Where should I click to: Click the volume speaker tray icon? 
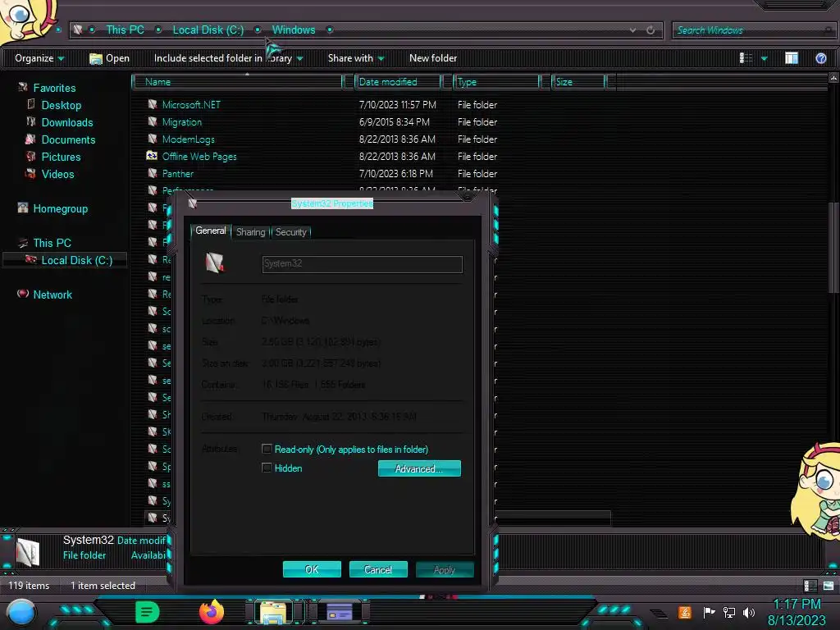[748, 612]
